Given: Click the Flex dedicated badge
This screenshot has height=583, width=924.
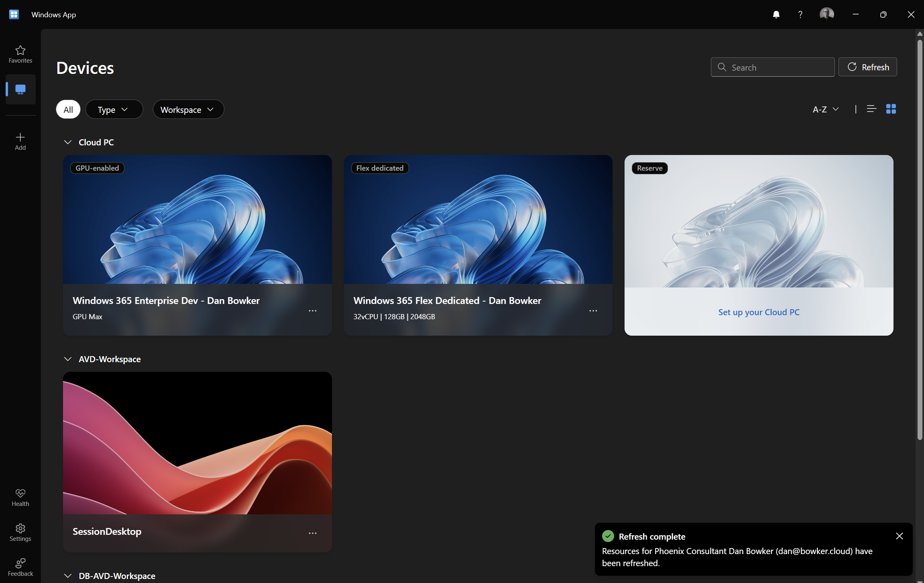Looking at the screenshot, I should pos(380,168).
